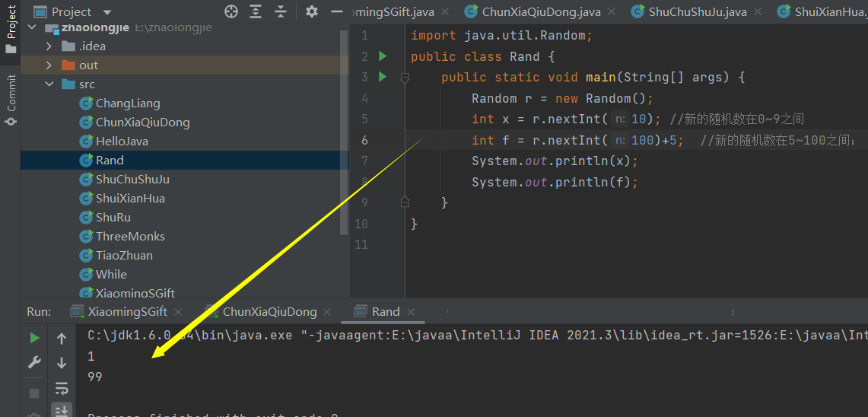
Task: Close the ChunXiaQiuDong.java editor tab
Action: tap(612, 11)
